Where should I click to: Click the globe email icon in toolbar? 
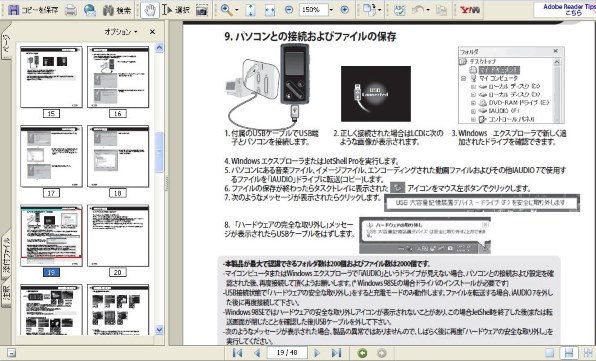(x=90, y=10)
